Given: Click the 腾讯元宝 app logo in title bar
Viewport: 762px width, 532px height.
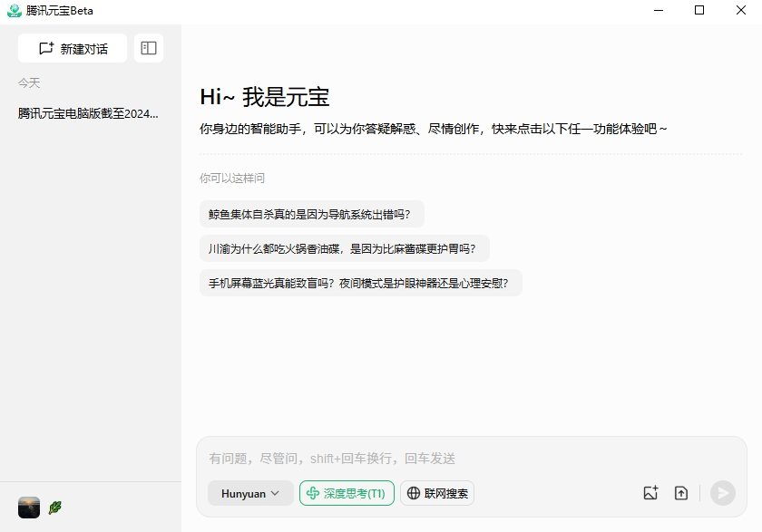Looking at the screenshot, I should (x=15, y=11).
